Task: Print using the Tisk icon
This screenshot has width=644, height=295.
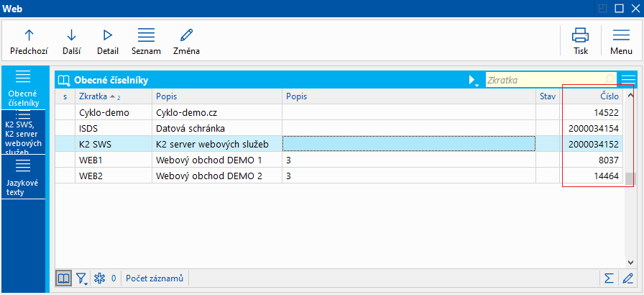Action: [x=580, y=41]
